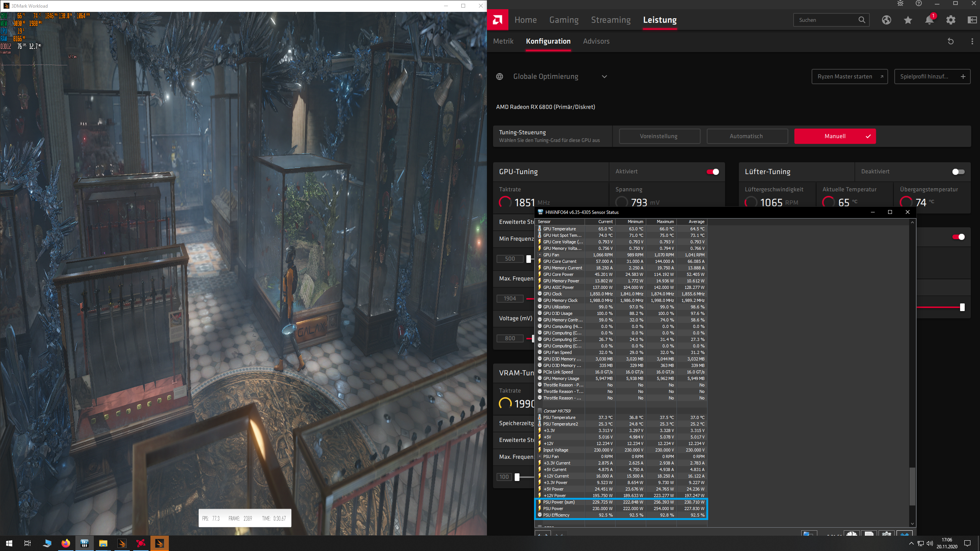Image resolution: width=980 pixels, height=551 pixels.
Task: Open notifications via the bell icon
Action: 929,20
